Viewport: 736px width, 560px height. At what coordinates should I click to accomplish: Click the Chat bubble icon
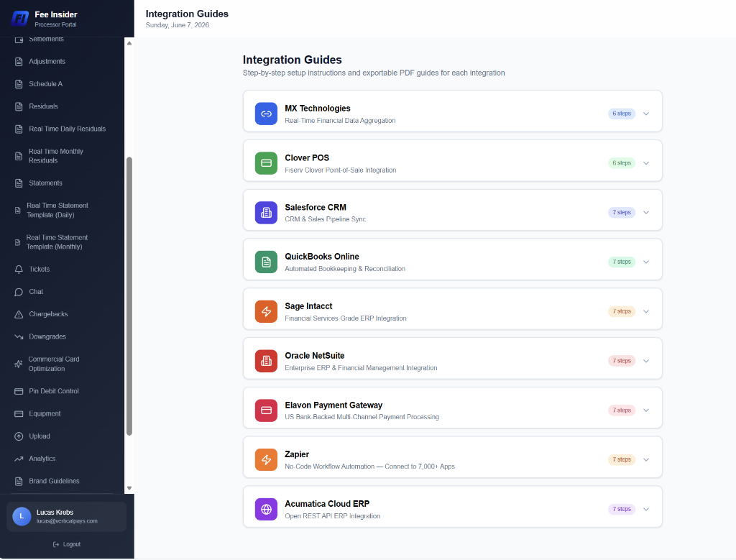pos(19,292)
